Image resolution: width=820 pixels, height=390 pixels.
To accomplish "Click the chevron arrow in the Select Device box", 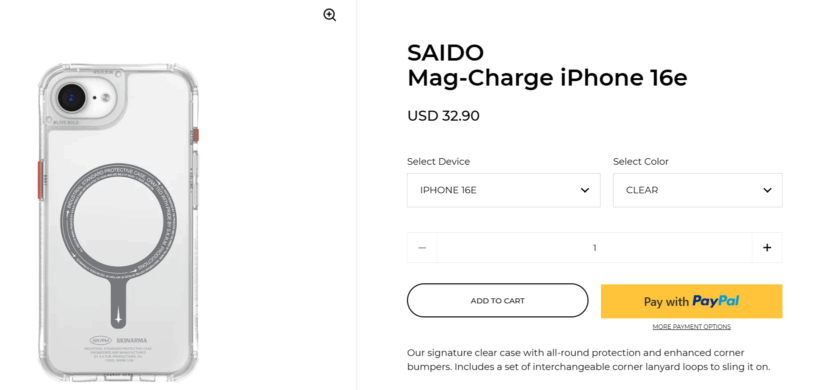I will 585,190.
